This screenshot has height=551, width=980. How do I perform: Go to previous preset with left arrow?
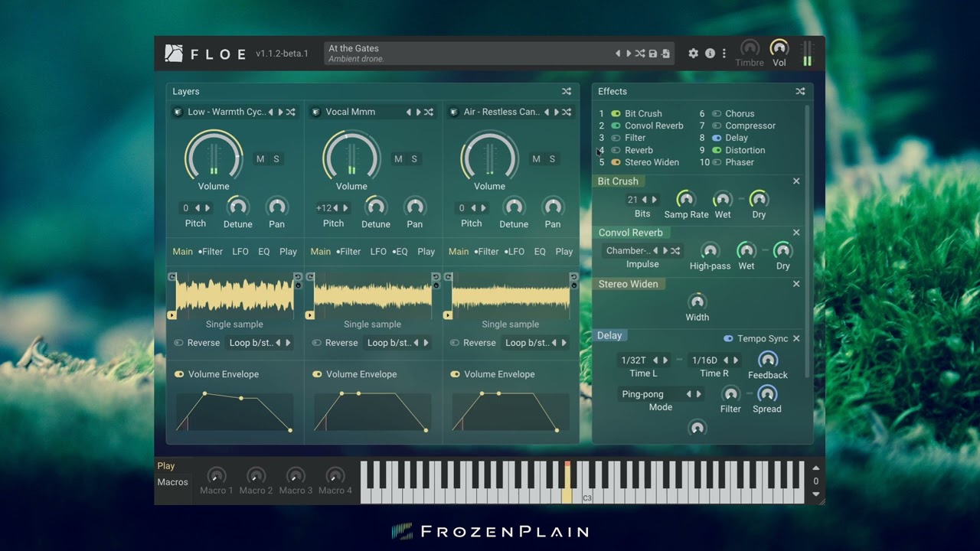tap(618, 54)
